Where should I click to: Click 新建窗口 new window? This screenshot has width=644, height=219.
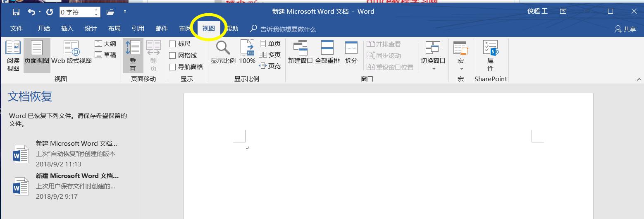tap(301, 53)
